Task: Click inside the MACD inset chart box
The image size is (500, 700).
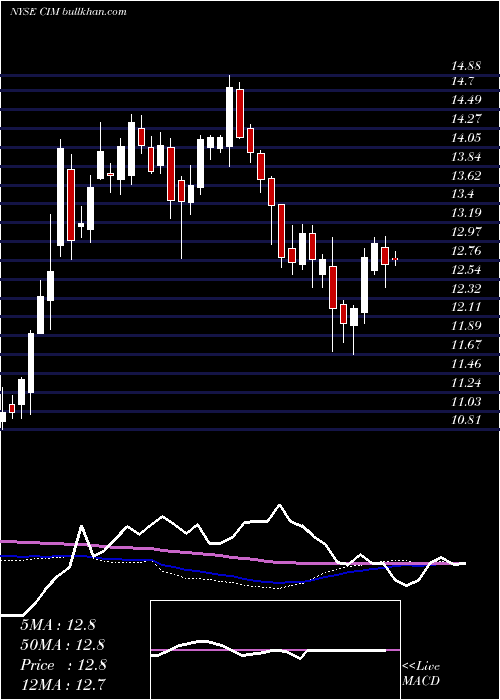Action: click(x=275, y=650)
